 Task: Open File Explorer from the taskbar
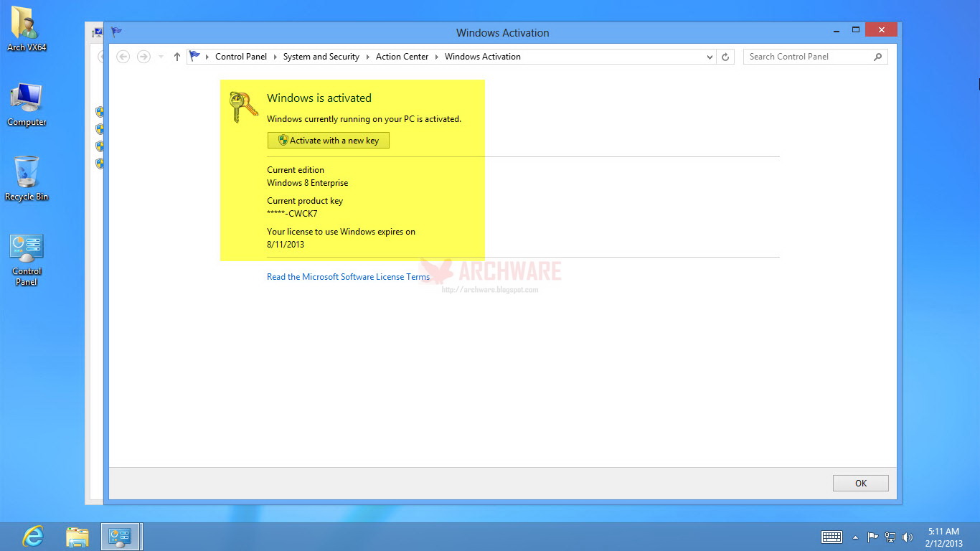pos(77,537)
